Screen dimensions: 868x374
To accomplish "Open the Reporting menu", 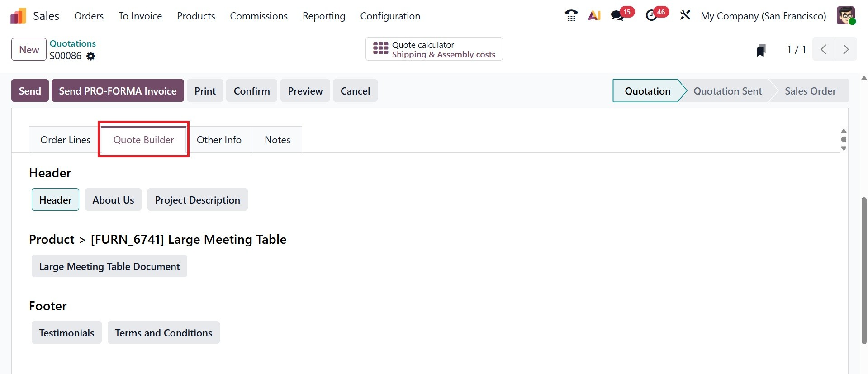I will (323, 16).
